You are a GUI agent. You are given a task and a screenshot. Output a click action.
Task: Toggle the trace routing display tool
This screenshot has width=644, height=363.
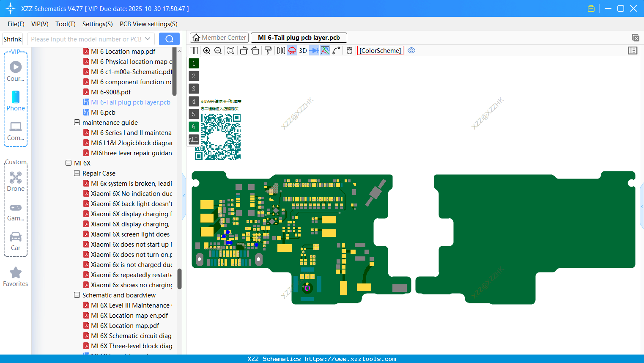(325, 51)
